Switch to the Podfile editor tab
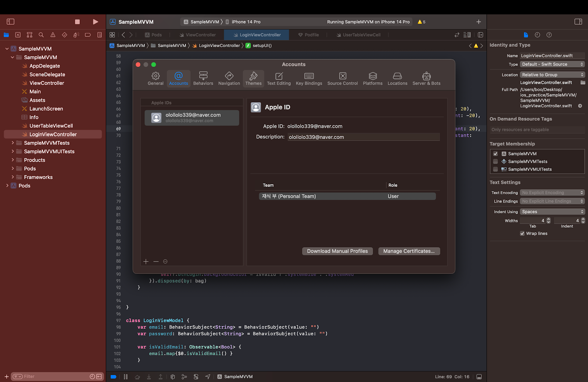 tap(308, 35)
